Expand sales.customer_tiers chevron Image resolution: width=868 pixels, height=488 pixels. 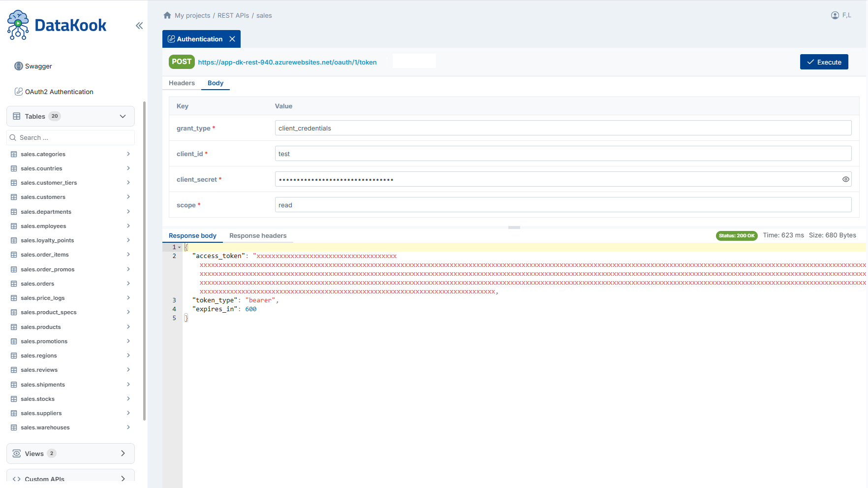(128, 183)
